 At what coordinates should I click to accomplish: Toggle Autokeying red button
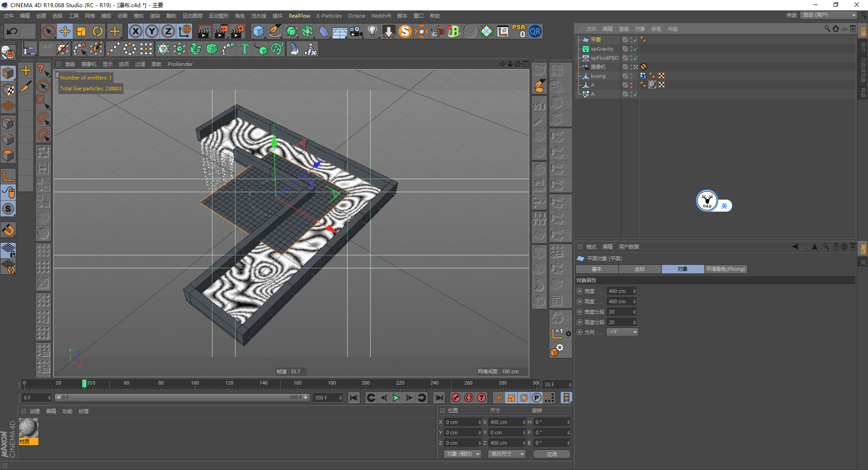pos(469,398)
